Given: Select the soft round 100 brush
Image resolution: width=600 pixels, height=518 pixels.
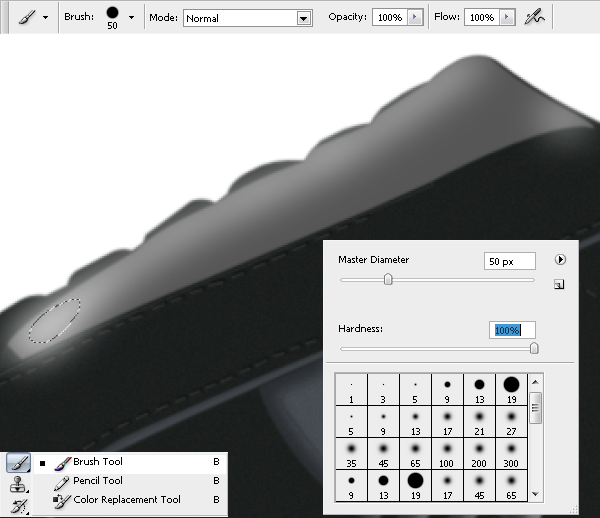Looking at the screenshot, I should click(447, 454).
